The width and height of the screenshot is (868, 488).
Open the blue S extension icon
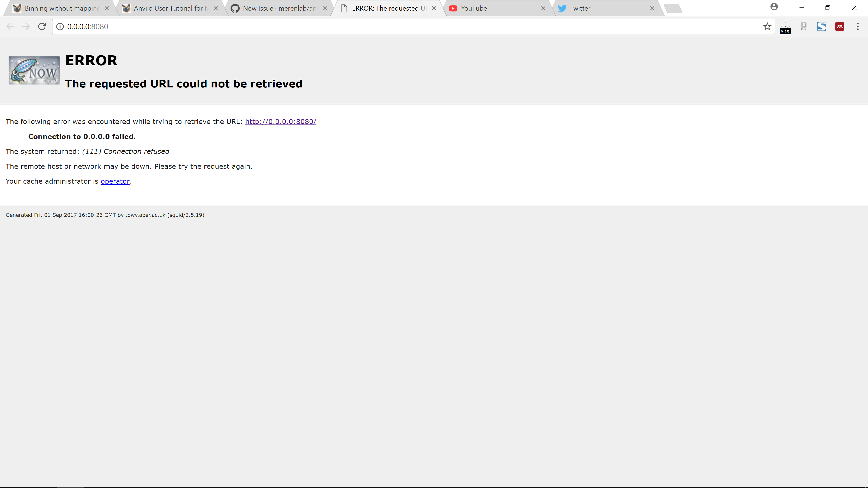coord(821,27)
